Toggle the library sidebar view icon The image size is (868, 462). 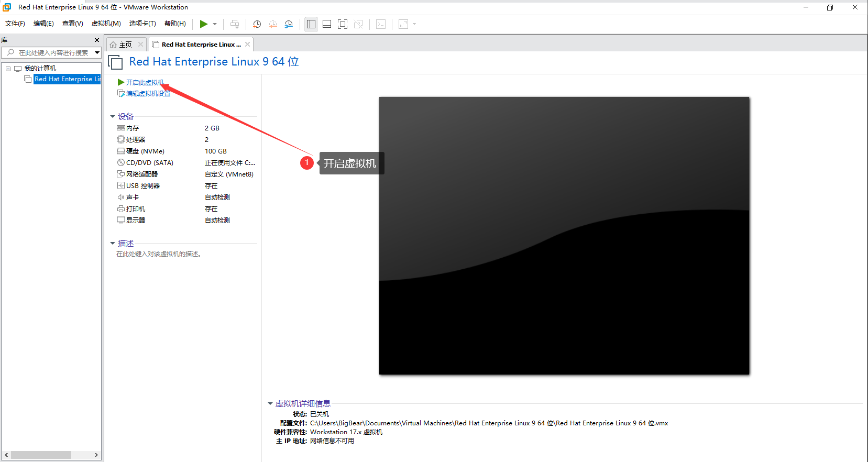click(x=311, y=24)
